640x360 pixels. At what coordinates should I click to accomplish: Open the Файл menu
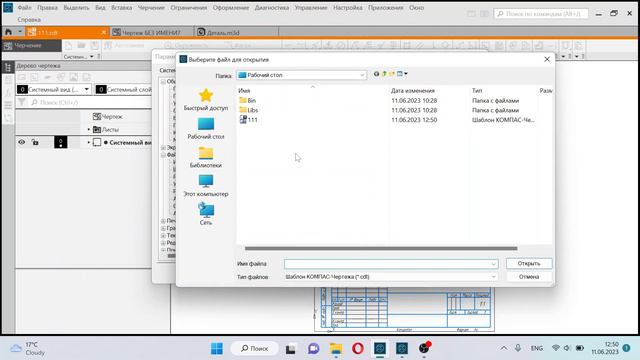coord(24,8)
